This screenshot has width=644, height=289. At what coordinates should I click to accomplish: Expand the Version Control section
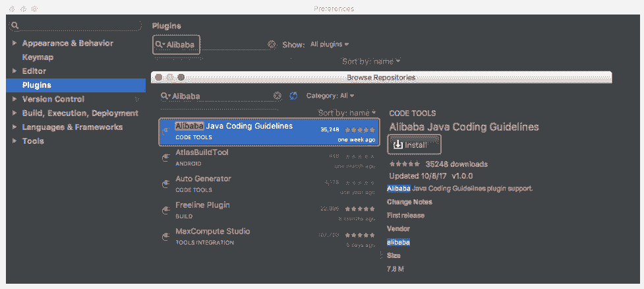click(x=15, y=99)
